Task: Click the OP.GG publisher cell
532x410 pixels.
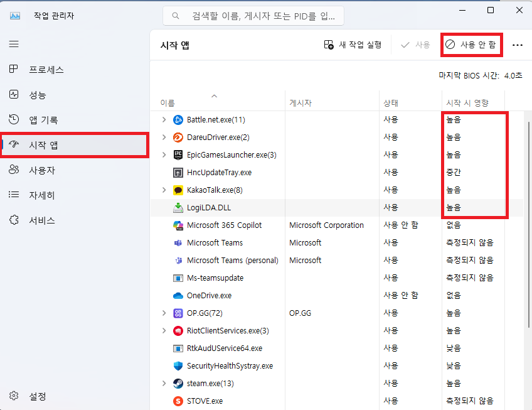Action: tap(301, 313)
